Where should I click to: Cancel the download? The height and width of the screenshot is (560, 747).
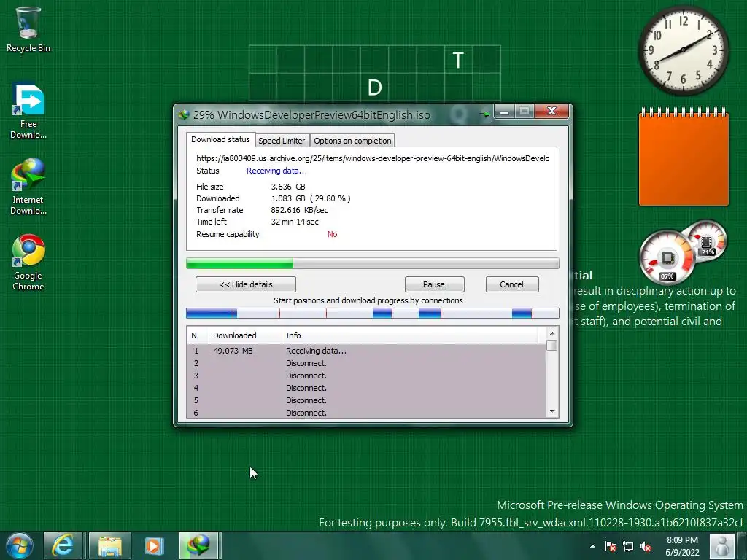point(511,284)
